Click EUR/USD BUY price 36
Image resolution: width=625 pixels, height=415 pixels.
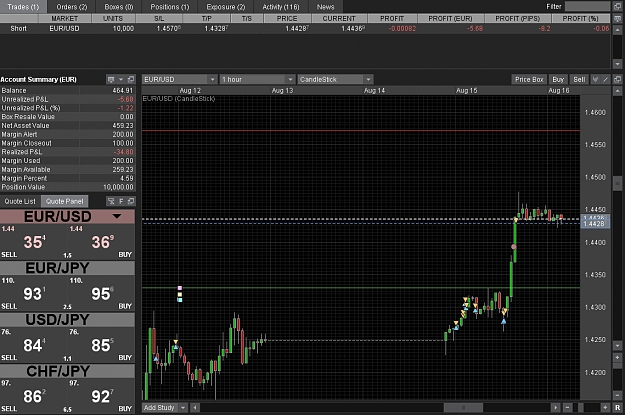click(x=103, y=242)
